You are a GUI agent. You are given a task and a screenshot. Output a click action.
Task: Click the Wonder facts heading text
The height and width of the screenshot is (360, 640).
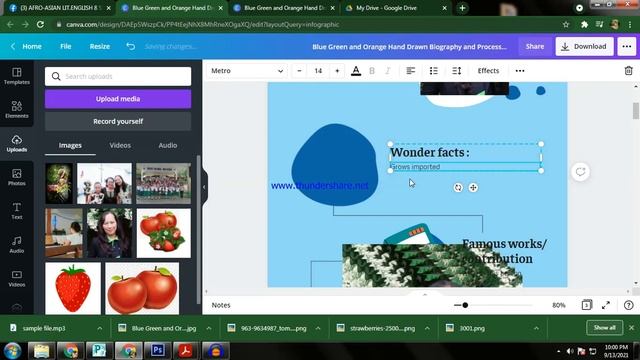tap(430, 153)
